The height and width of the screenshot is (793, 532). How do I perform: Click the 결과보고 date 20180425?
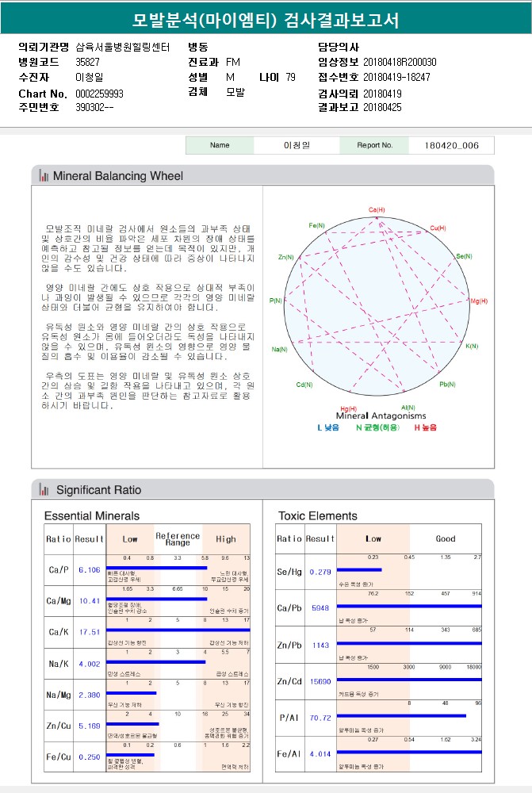pyautogui.click(x=382, y=107)
